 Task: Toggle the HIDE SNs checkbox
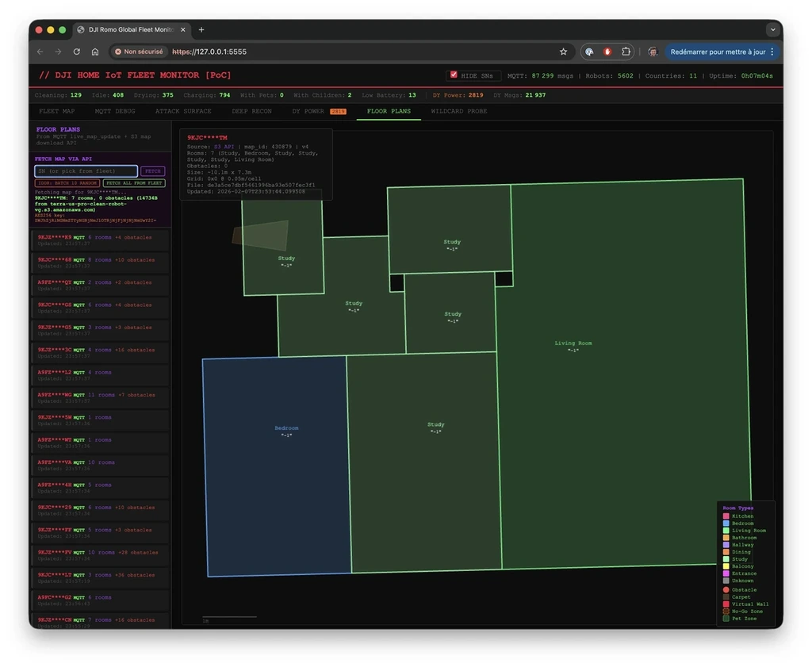pos(454,75)
